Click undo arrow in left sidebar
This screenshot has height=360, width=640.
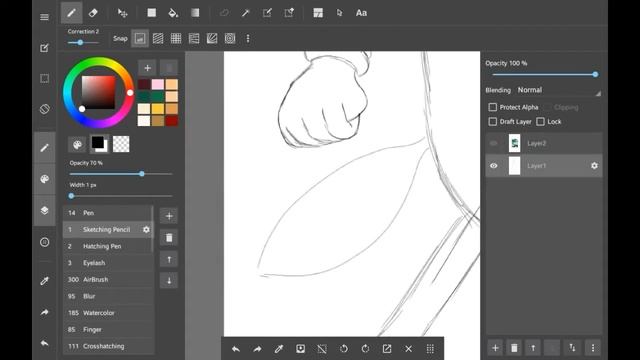click(44, 343)
